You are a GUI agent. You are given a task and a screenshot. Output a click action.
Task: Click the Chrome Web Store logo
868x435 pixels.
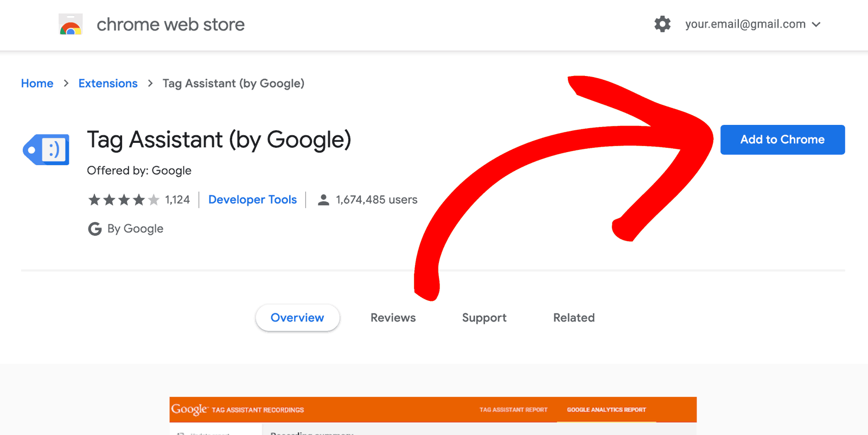[71, 24]
